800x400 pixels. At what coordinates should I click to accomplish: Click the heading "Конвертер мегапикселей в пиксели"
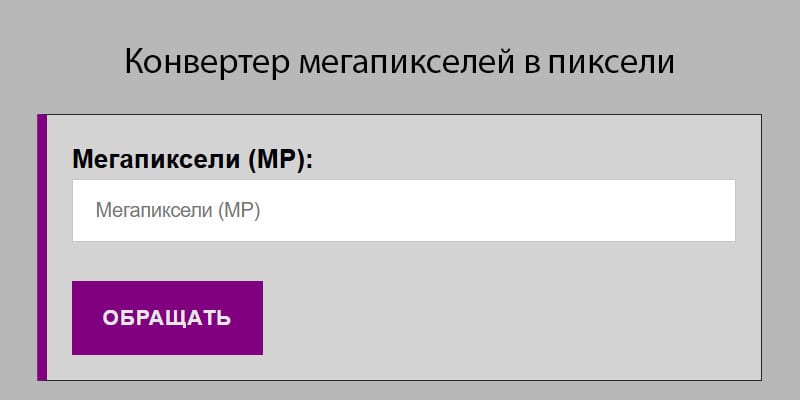point(400,62)
